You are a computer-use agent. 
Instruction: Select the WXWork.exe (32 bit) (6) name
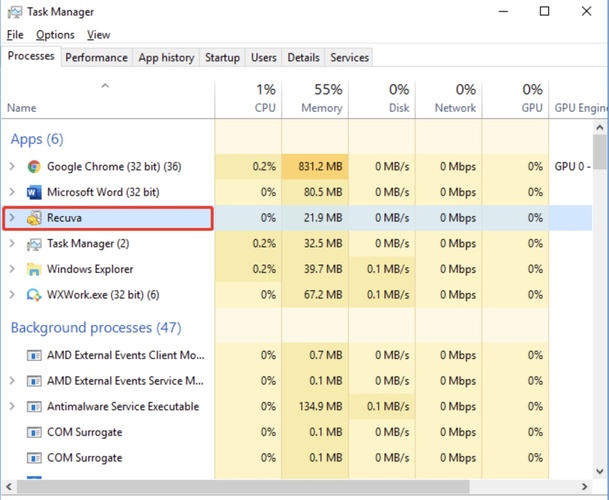click(x=103, y=294)
